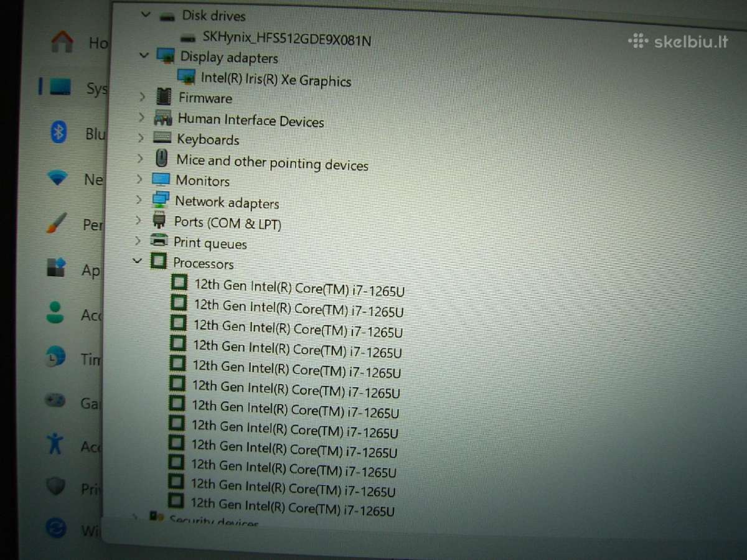Open Bluetooth & devices via its icon
This screenshot has height=560, width=747.
click(x=59, y=132)
